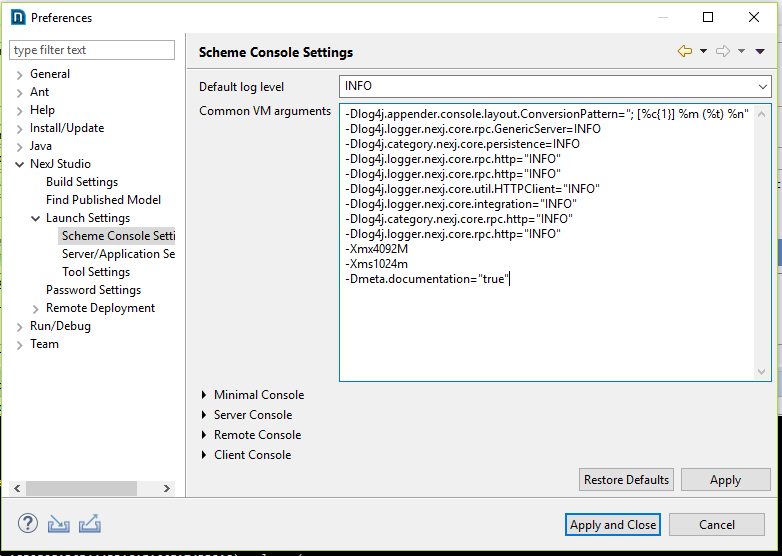Screen dimensions: 782x556
Task: Click the import preferences icon
Action: point(59,524)
